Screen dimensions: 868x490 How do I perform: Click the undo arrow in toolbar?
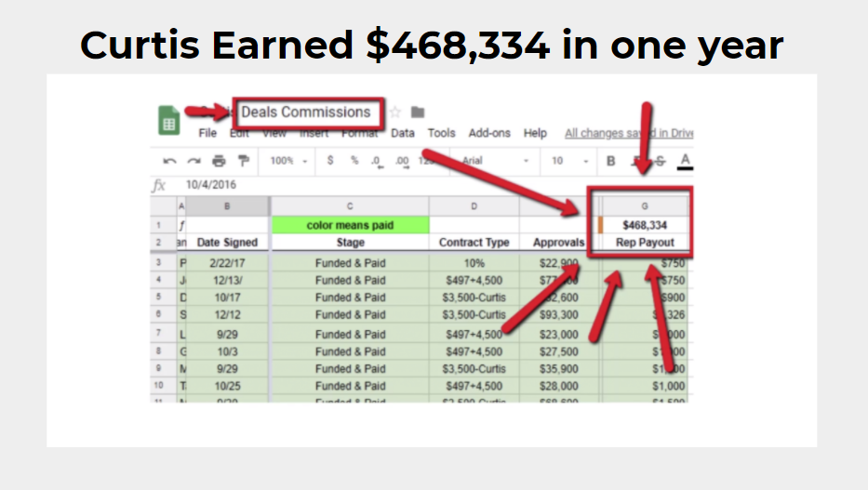[170, 161]
